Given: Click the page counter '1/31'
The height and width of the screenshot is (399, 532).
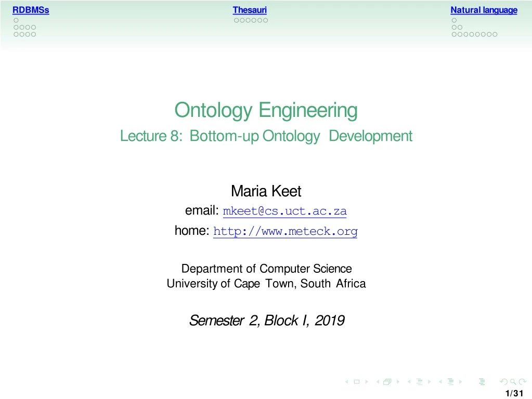Looking at the screenshot, I should pos(514,393).
